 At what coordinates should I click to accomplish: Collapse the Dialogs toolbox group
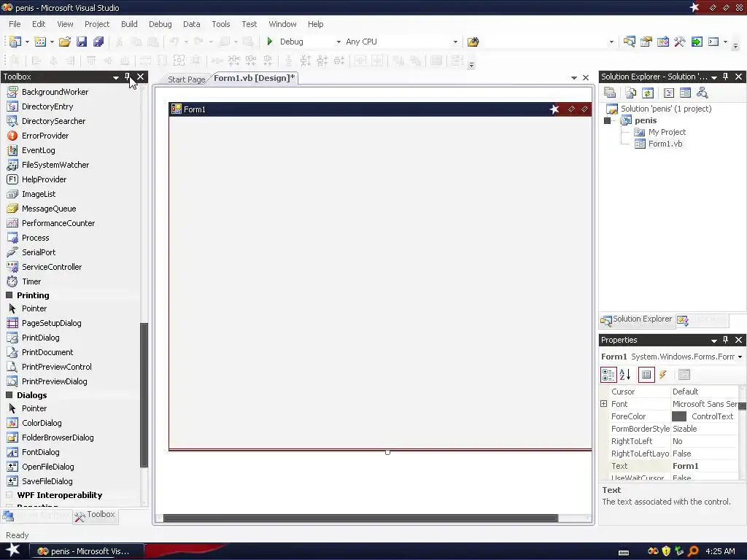click(9, 394)
